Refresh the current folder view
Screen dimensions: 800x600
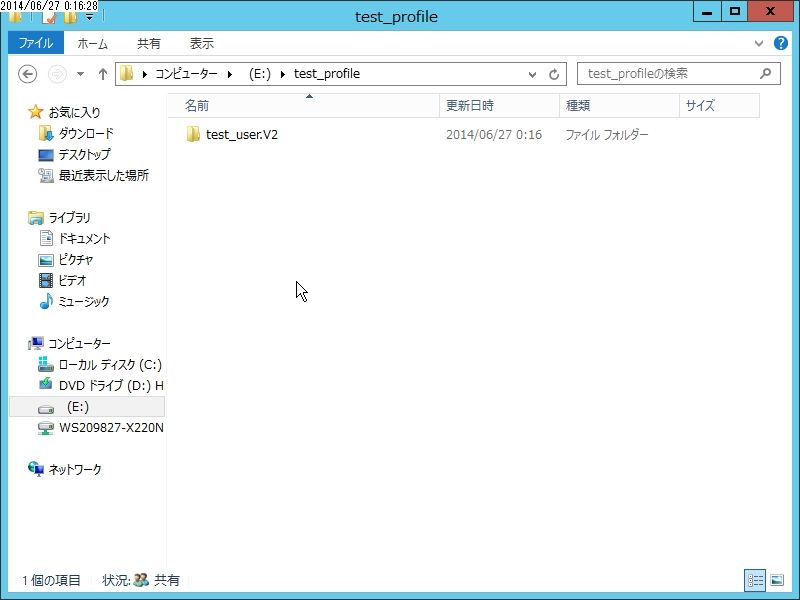click(554, 74)
